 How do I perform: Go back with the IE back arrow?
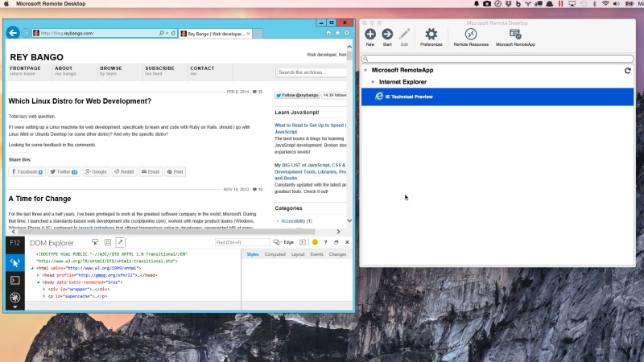coord(13,33)
